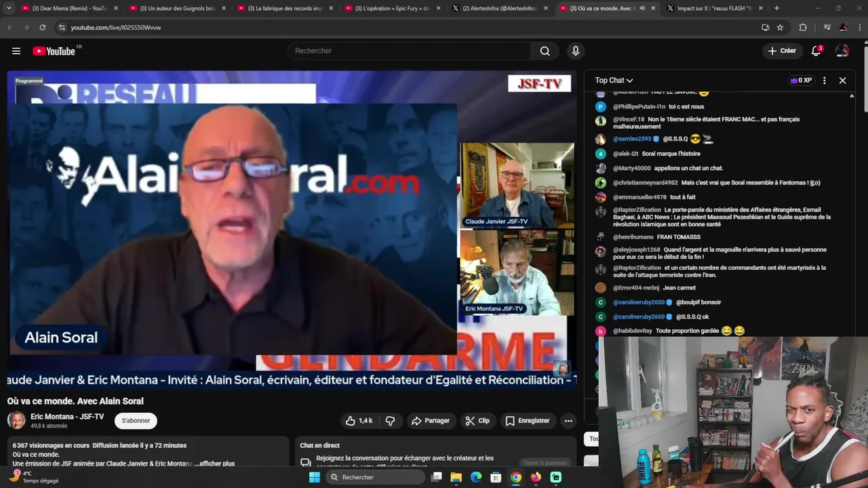Click the video title Où va ce monde
Viewport: 868px width, 488px height.
point(75,401)
